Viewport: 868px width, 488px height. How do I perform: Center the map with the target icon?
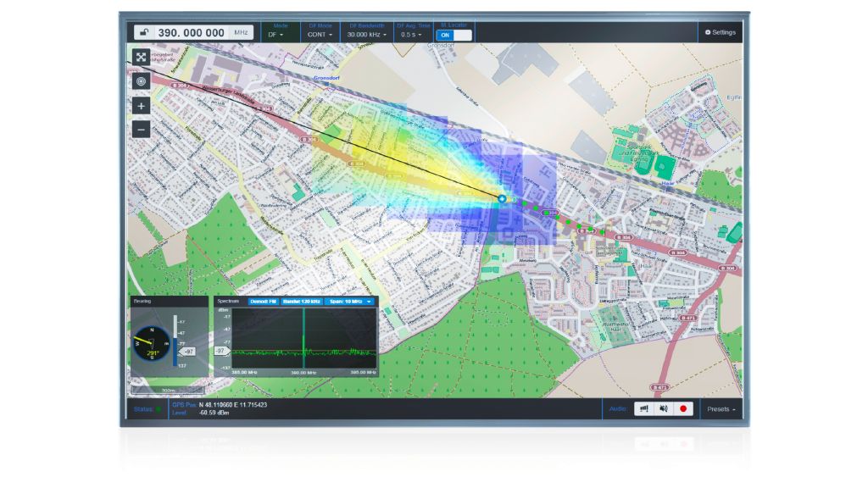(142, 81)
